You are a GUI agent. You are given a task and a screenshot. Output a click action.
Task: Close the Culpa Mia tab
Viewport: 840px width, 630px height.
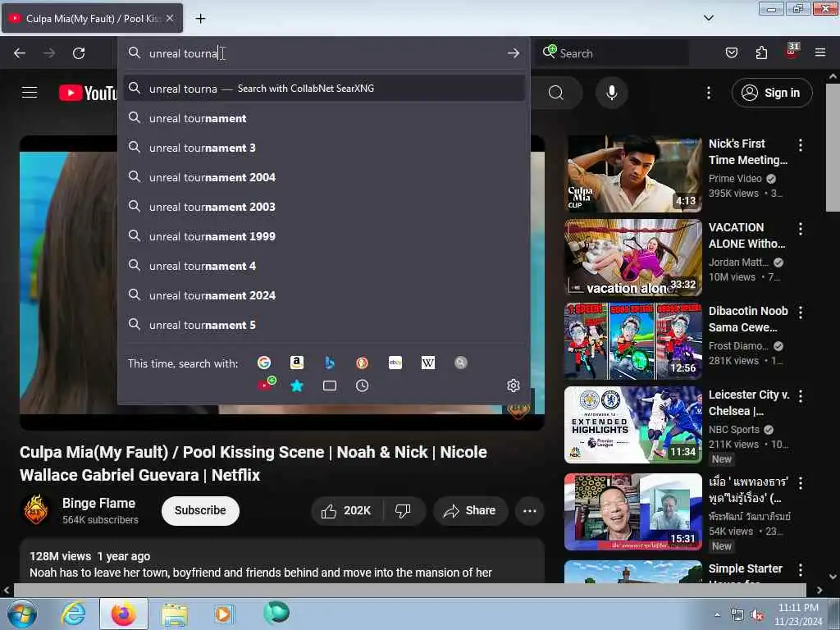(169, 18)
